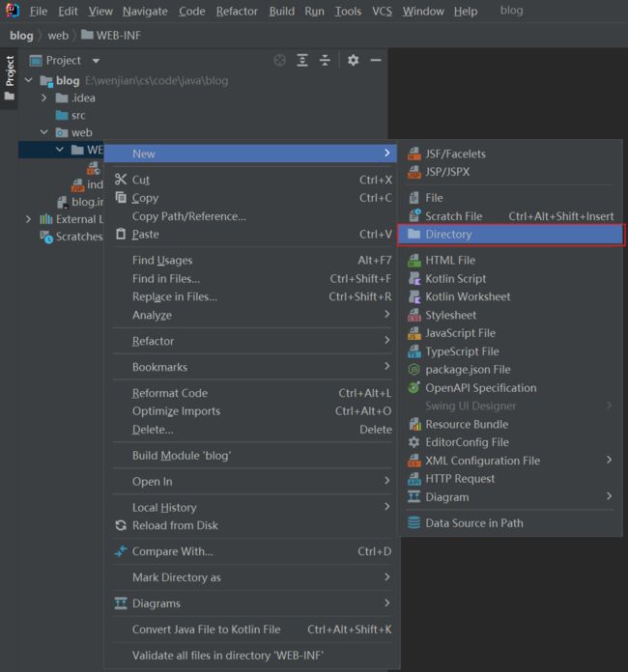The height and width of the screenshot is (672, 628).
Task: Open the Project view dropdown arrow
Action: click(96, 61)
